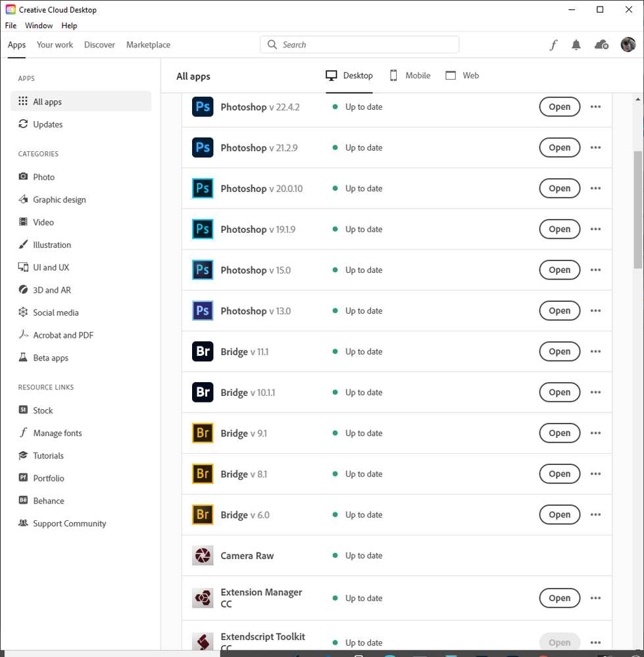The width and height of the screenshot is (644, 657).
Task: Click the Photoshop v 20.0.10 app icon
Action: [x=203, y=188]
